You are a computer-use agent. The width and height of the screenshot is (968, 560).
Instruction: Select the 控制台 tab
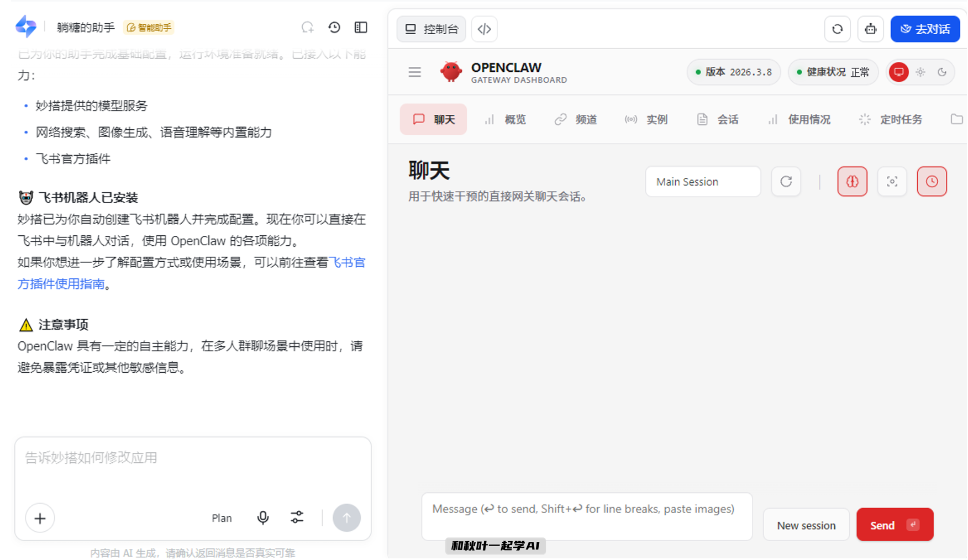[432, 29]
